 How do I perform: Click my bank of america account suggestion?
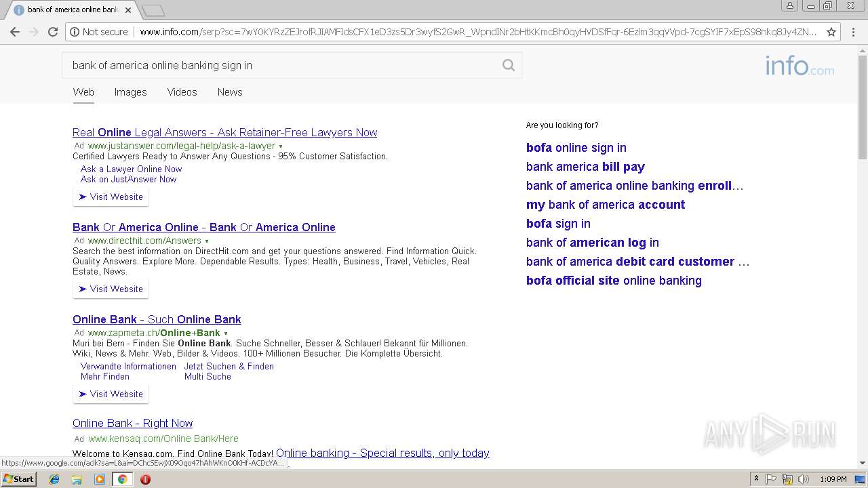click(x=606, y=205)
